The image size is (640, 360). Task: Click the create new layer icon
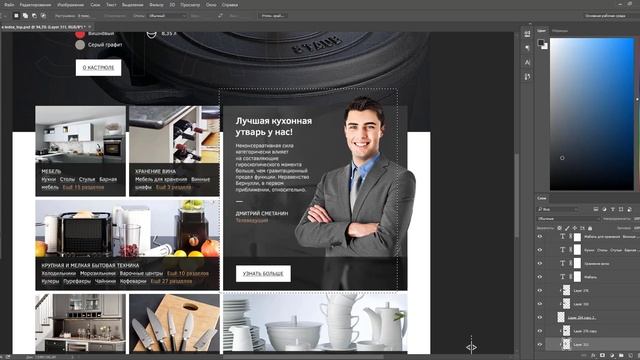coord(630,356)
